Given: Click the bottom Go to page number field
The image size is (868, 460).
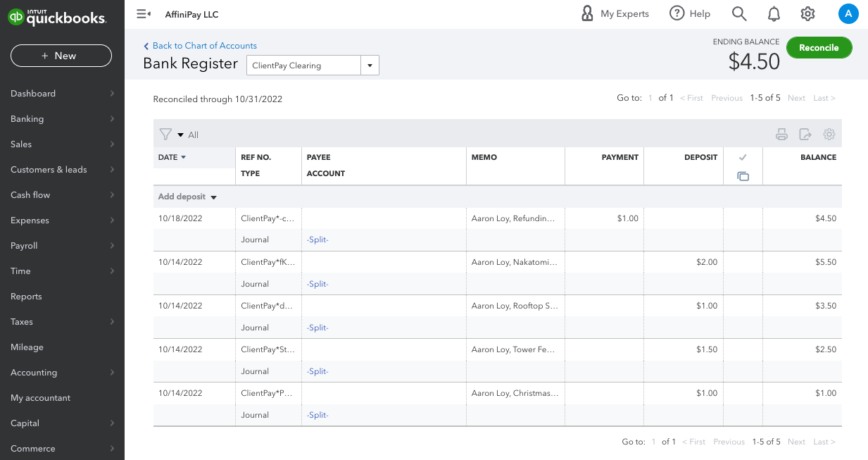Looking at the screenshot, I should point(654,442).
